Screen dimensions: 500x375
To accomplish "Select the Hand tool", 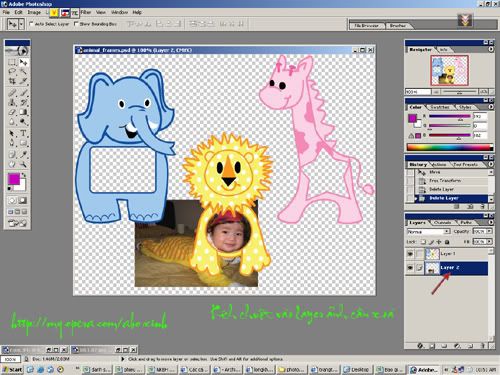I will pos(12,164).
